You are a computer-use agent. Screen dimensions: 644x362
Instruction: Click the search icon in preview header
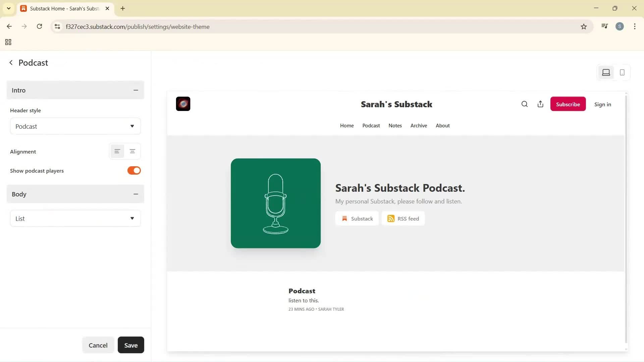click(525, 104)
